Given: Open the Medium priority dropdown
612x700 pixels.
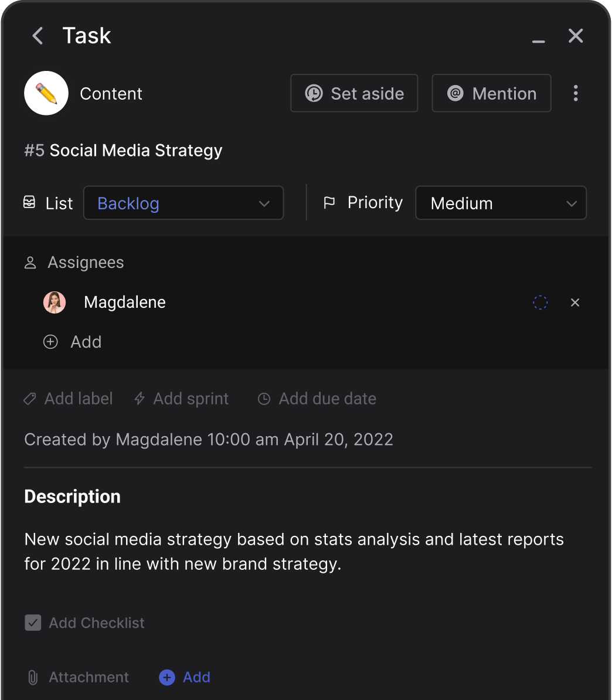Looking at the screenshot, I should 501,203.
